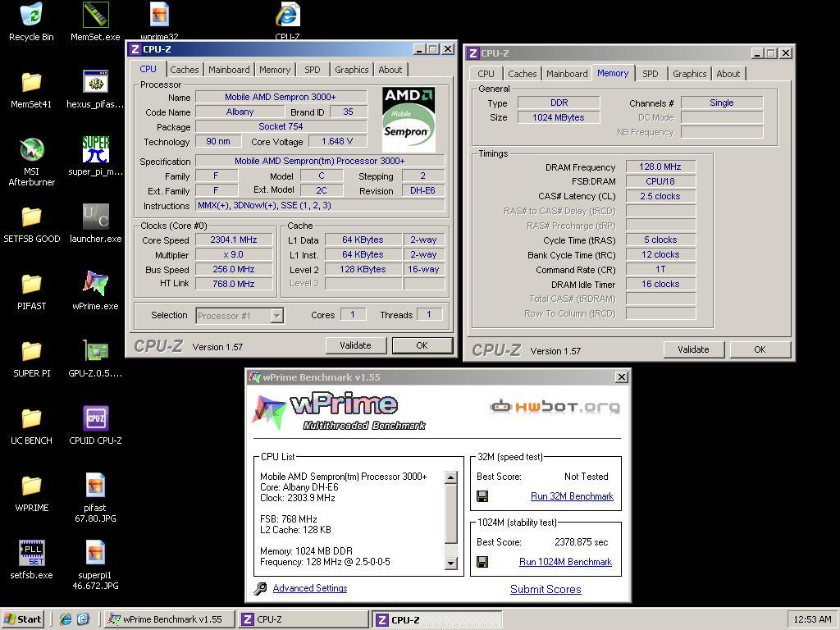Switch to CPU tab in right CPU-Z window
The width and height of the screenshot is (840, 630).
[x=486, y=74]
